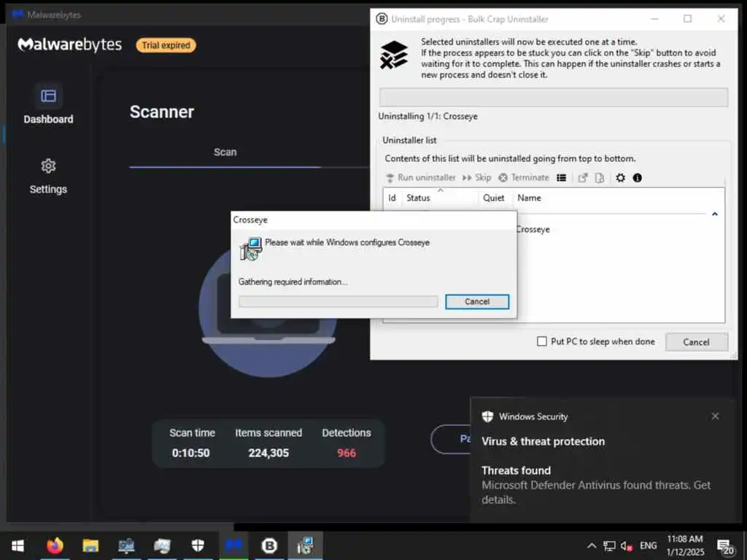Select the Crosseye row in uninstaller list
This screenshot has height=560, width=747.
pyautogui.click(x=533, y=230)
